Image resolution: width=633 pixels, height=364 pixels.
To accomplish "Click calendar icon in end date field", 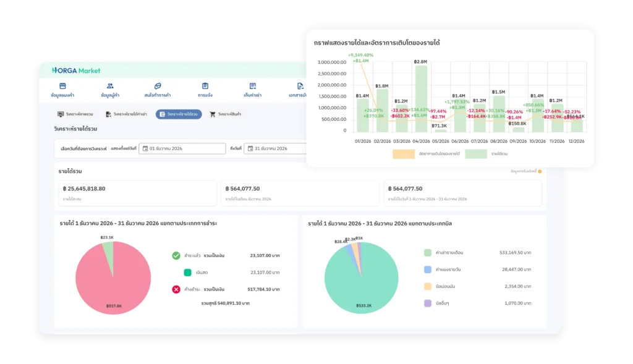I will 250,148.
